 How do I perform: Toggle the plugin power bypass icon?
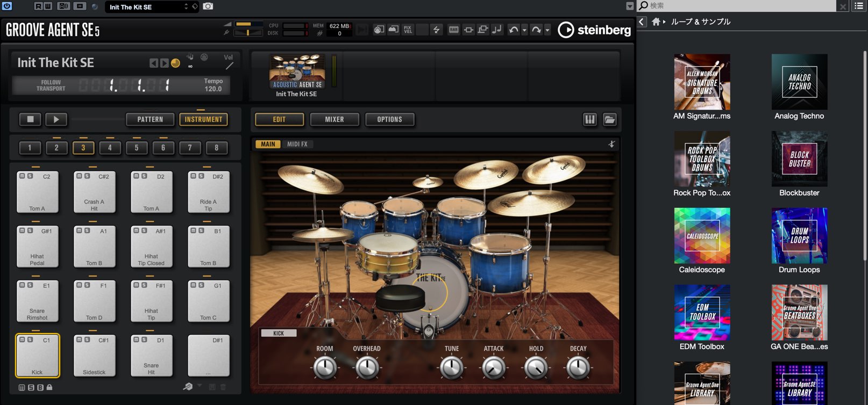(7, 6)
